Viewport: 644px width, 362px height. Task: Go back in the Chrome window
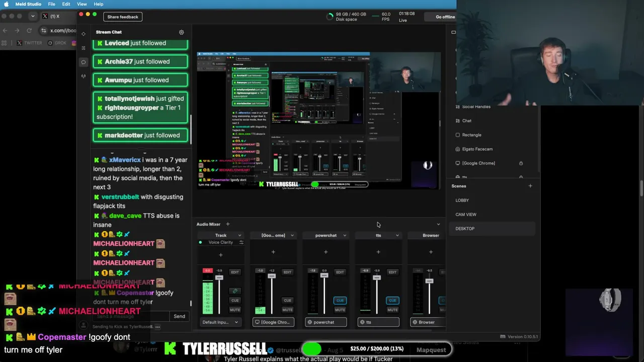(5, 31)
